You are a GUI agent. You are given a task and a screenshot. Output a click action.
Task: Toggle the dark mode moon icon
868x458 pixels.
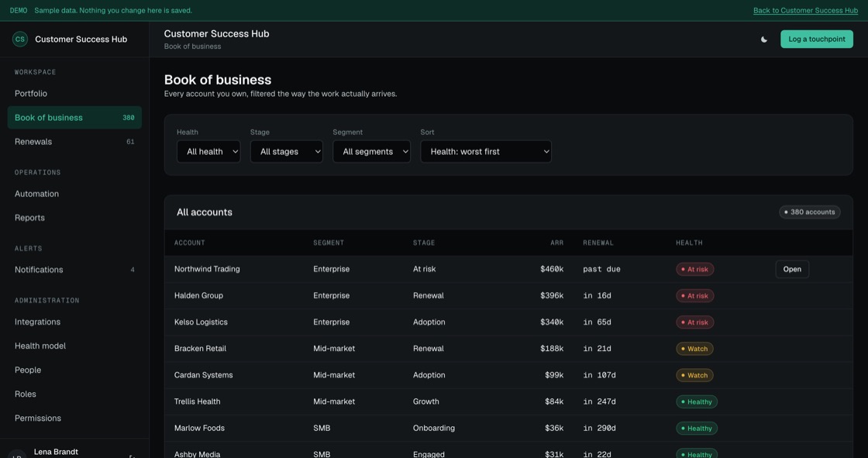[764, 40]
